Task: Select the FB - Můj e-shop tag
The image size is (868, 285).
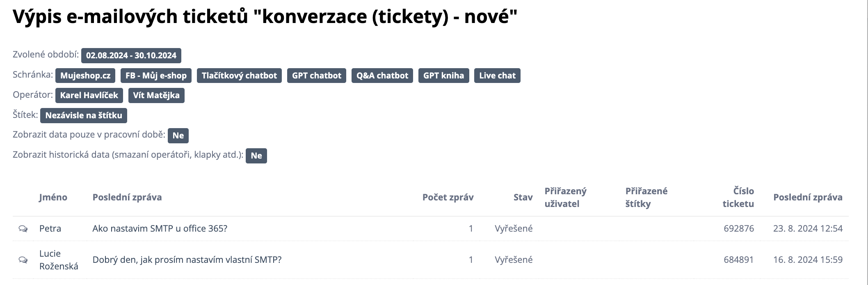Action: (x=156, y=76)
